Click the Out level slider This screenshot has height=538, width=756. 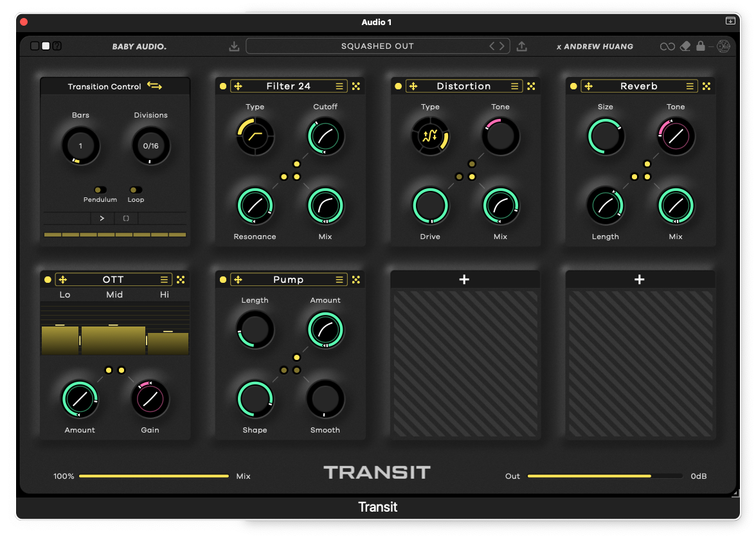pos(604,476)
